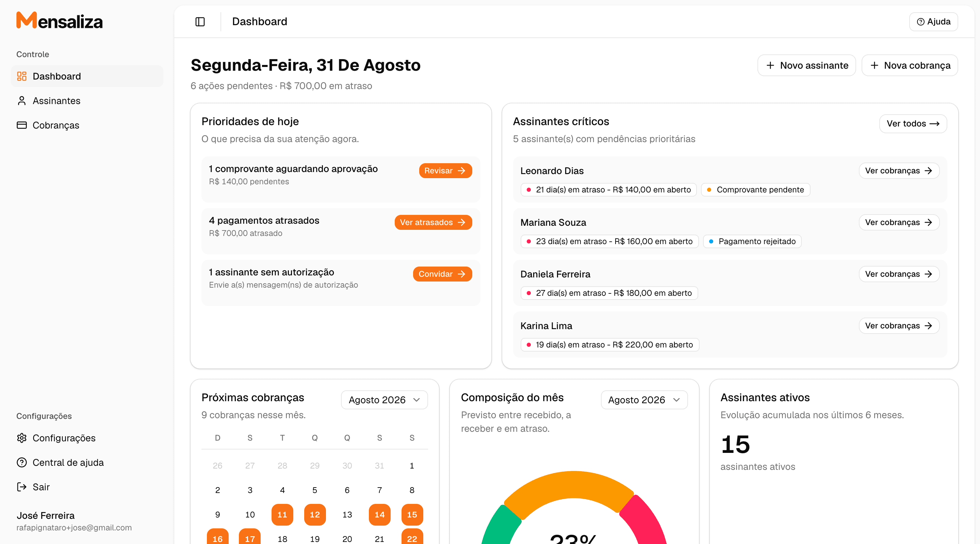Click the Pagamento rejeitado tag
The height and width of the screenshot is (544, 980).
tap(752, 241)
